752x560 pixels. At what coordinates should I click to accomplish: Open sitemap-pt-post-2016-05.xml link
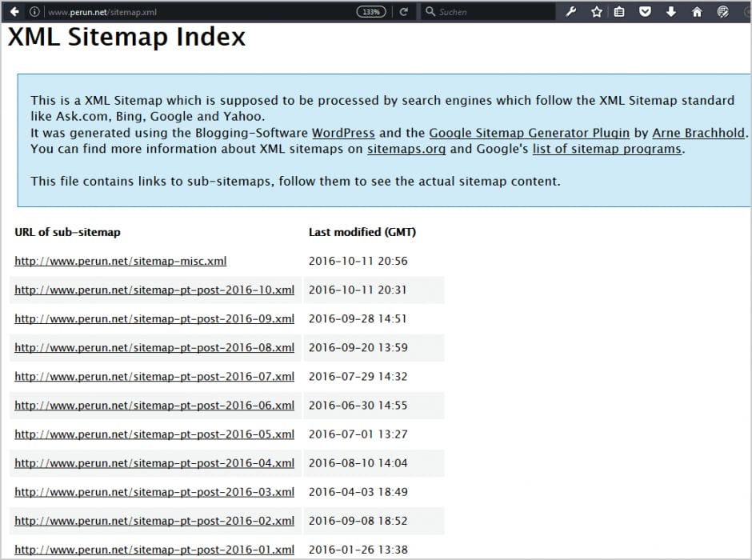[154, 434]
